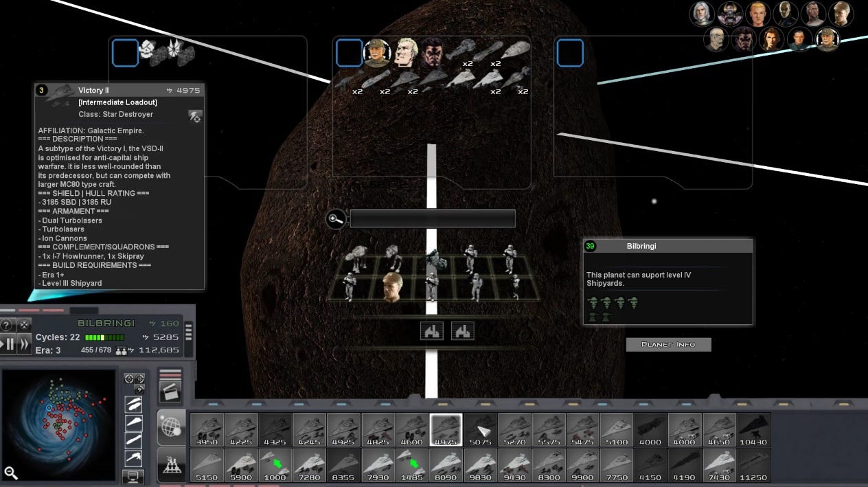Queue the ship costing 5475
The height and width of the screenshot is (487, 868).
click(x=583, y=430)
